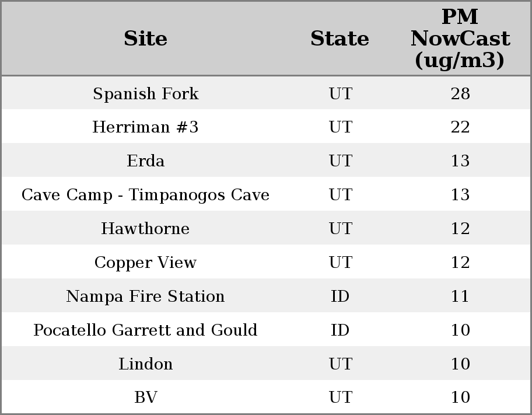The image size is (532, 415).
Task: Select the BV site name
Action: 145,397
